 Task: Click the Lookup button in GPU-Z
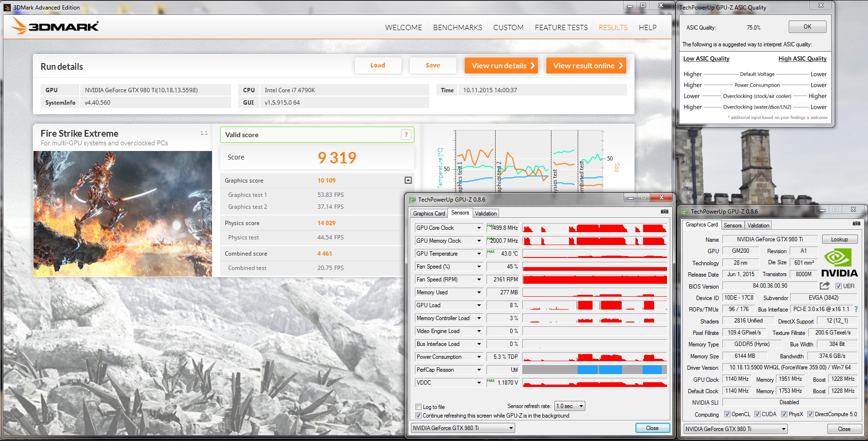(839, 239)
